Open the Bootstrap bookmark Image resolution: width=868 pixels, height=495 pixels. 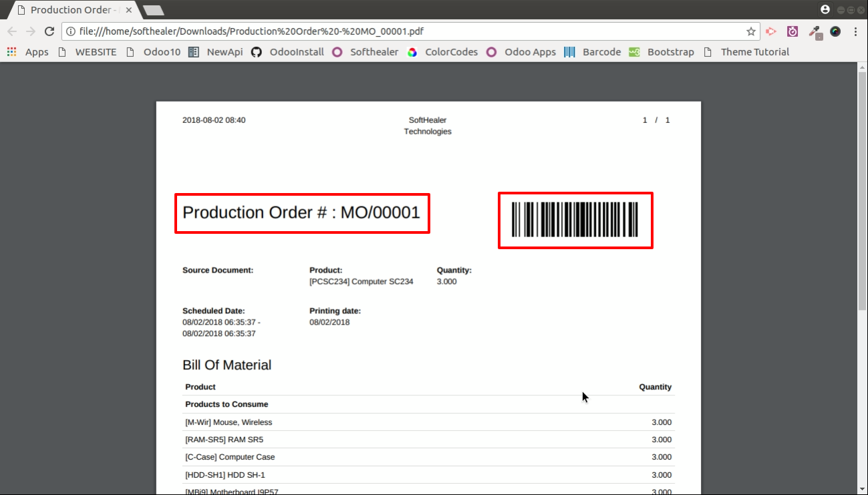[x=662, y=52]
